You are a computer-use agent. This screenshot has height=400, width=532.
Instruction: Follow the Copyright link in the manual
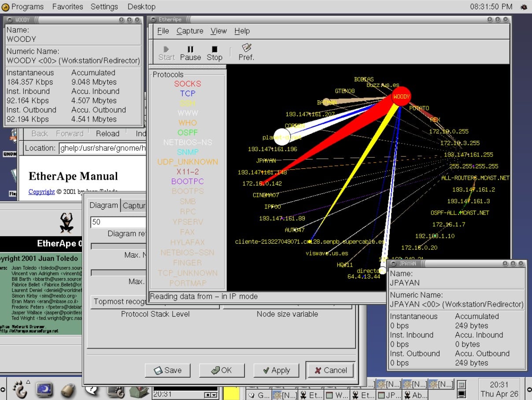pyautogui.click(x=41, y=192)
